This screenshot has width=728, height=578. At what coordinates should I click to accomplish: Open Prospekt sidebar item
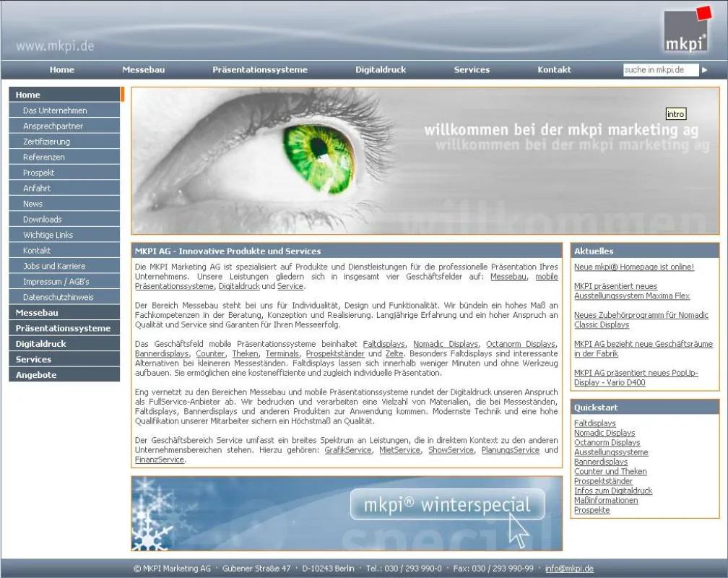[64, 173]
